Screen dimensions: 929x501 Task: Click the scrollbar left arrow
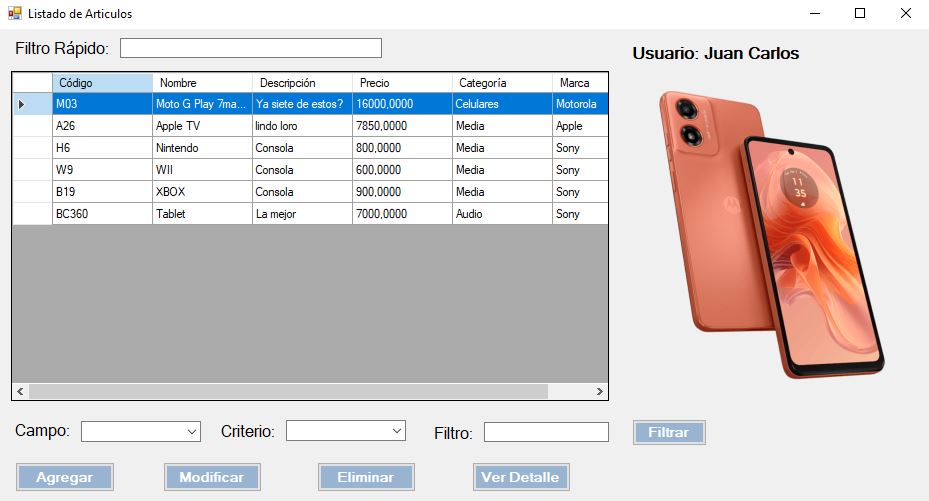coord(20,391)
